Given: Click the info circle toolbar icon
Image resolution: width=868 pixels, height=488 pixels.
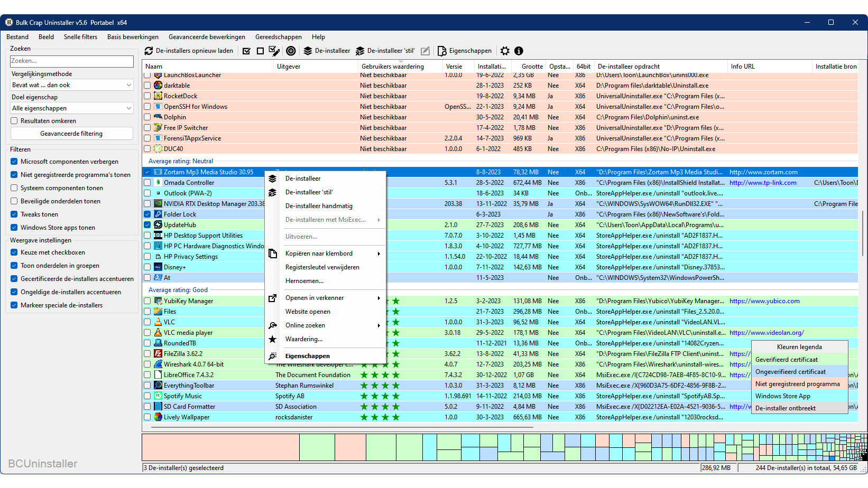Looking at the screenshot, I should (x=519, y=51).
